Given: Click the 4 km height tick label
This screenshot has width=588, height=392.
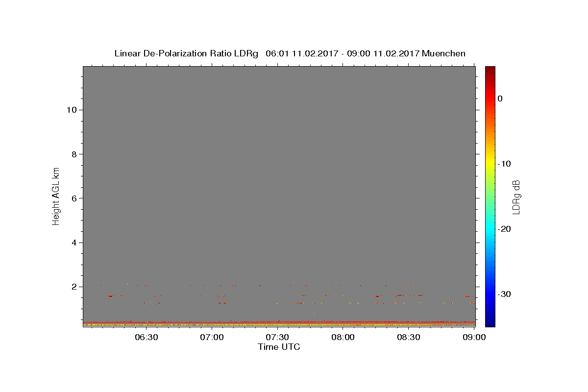Looking at the screenshot, I should [x=73, y=243].
